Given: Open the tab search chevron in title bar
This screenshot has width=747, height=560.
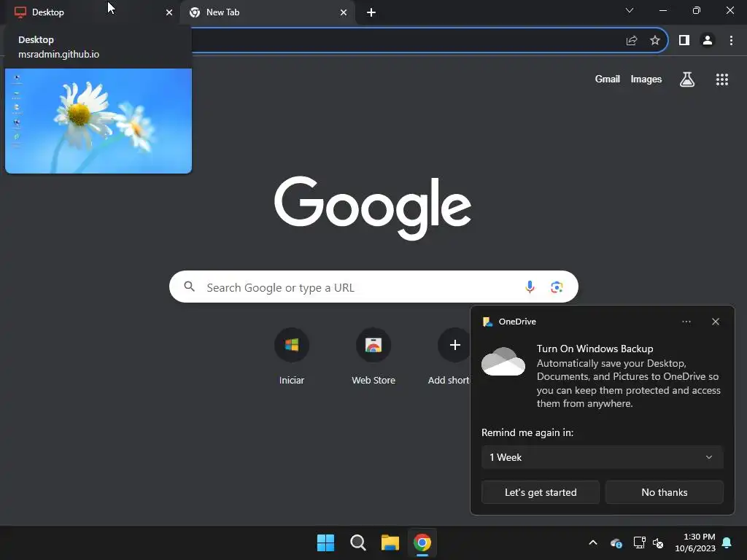Looking at the screenshot, I should pos(630,10).
